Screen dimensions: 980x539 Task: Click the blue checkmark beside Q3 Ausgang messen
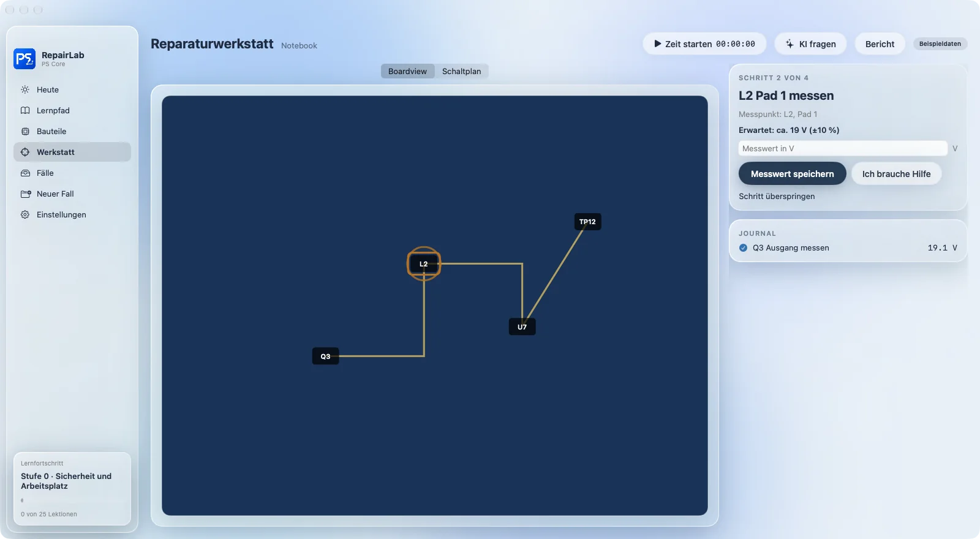[x=743, y=248]
